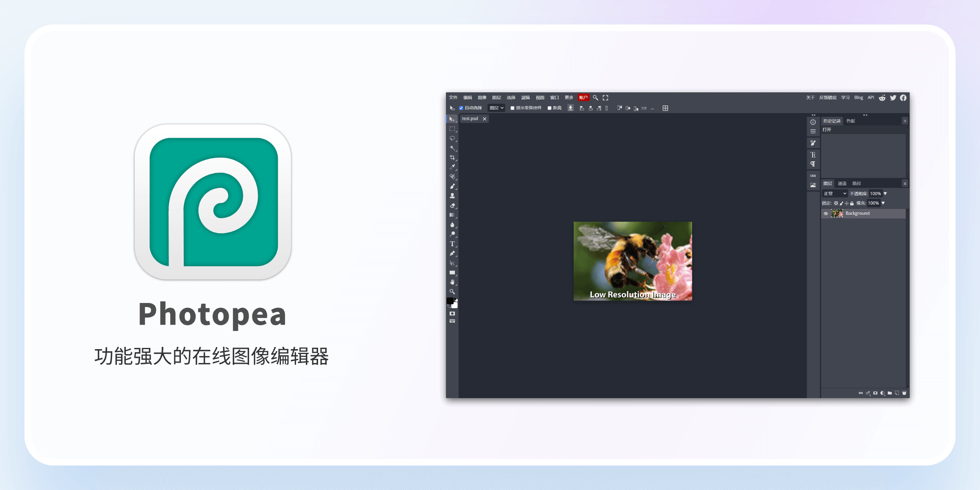Screen dimensions: 980x490
Task: Select the Spot Healing tool
Action: (452, 177)
